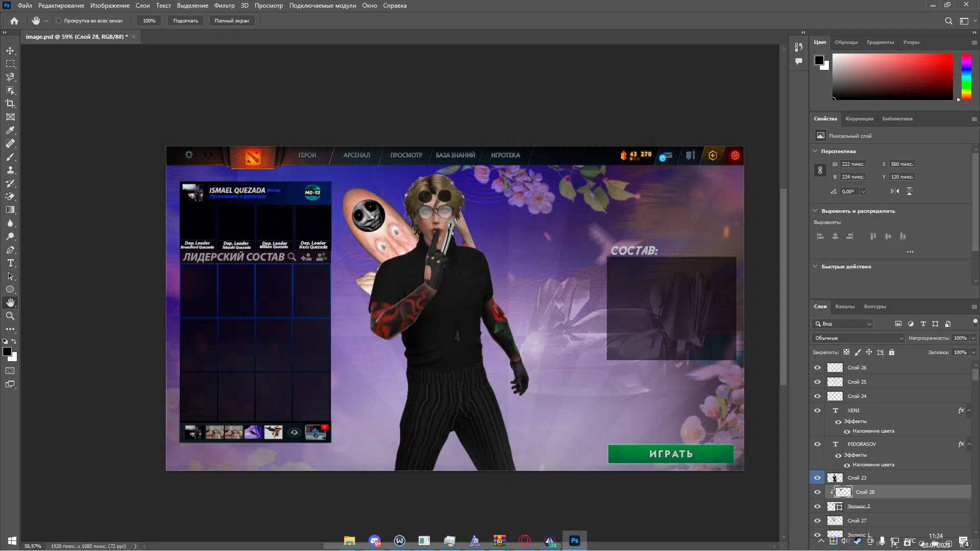Select the Lasso tool
Viewport: 980px width, 551px height.
(x=10, y=78)
